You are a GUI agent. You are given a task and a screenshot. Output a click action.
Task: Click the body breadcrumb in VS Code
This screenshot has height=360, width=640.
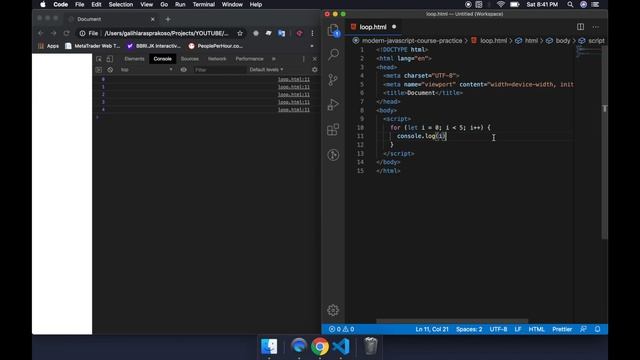point(558,41)
